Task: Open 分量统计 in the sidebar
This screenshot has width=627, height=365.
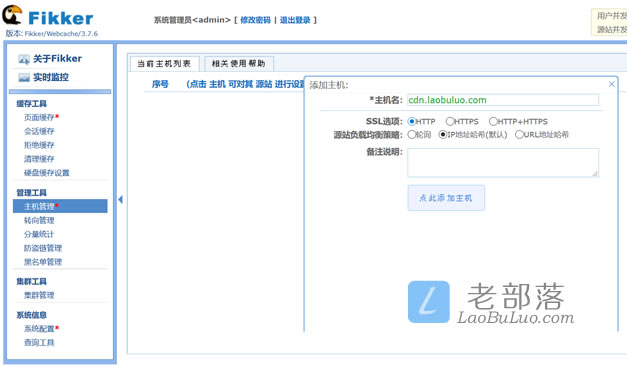Action: (x=39, y=234)
